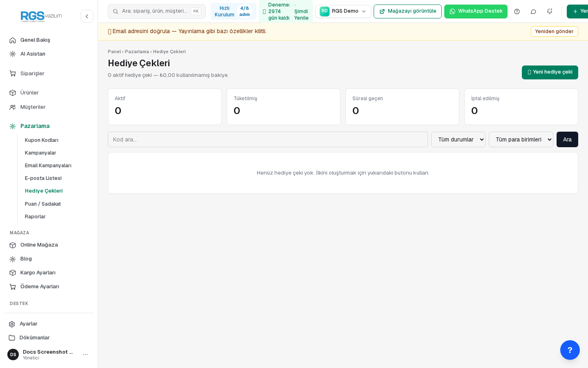Image resolution: width=588 pixels, height=368 pixels.
Task: Open Ürünler in the sidebar
Action: [49, 93]
